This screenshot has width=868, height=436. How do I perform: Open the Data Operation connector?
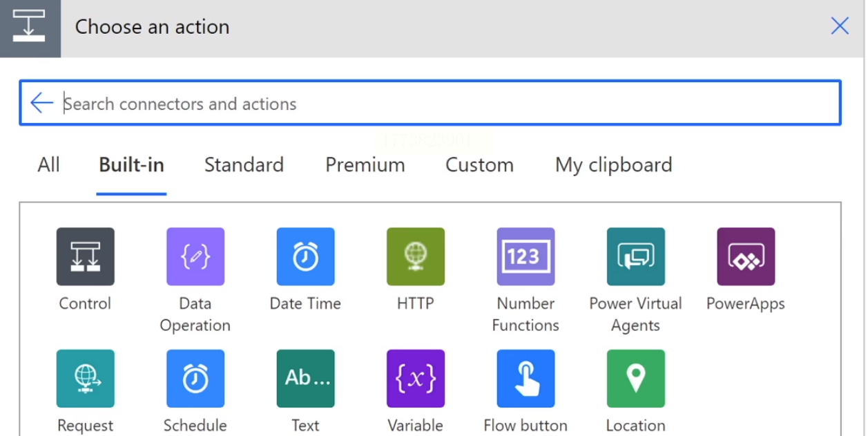pos(195,257)
